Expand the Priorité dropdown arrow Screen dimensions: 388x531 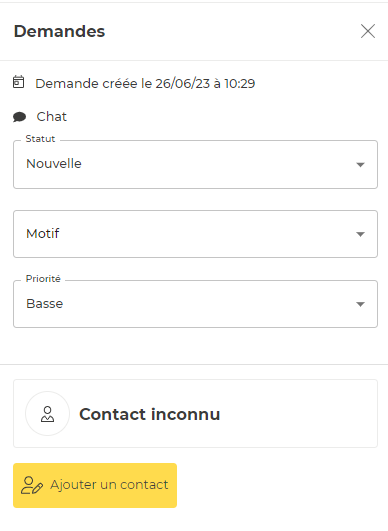coord(360,304)
